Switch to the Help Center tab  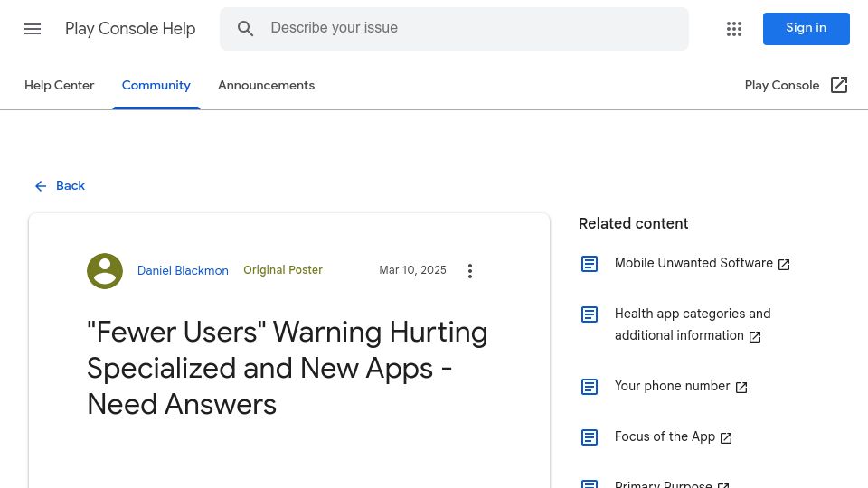pos(60,85)
